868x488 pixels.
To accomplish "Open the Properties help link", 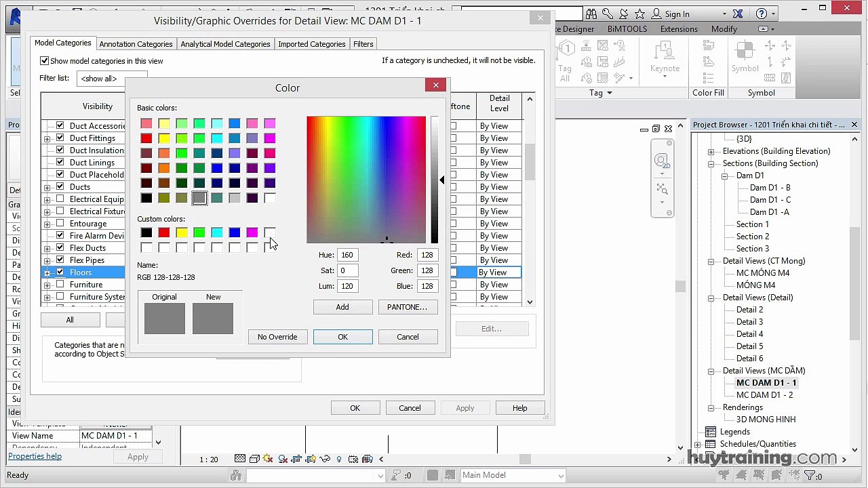I will (x=35, y=456).
